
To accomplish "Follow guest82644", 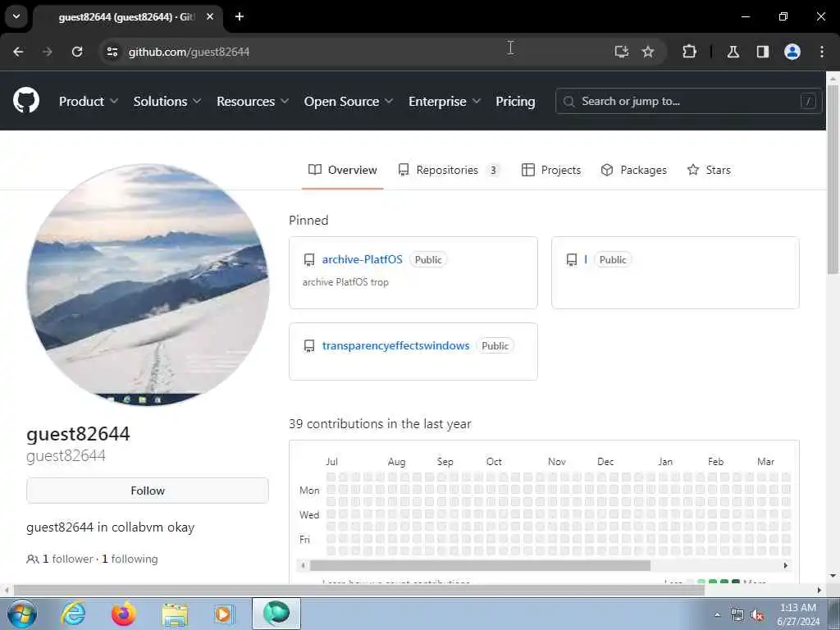I will click(x=148, y=491).
